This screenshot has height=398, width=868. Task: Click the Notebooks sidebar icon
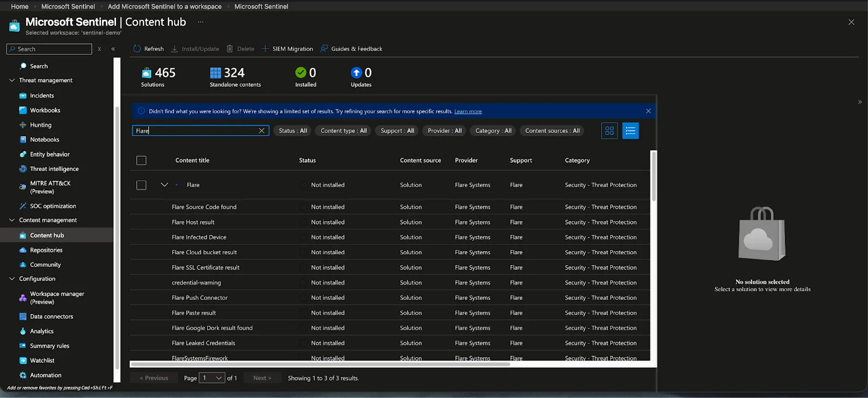pos(23,139)
